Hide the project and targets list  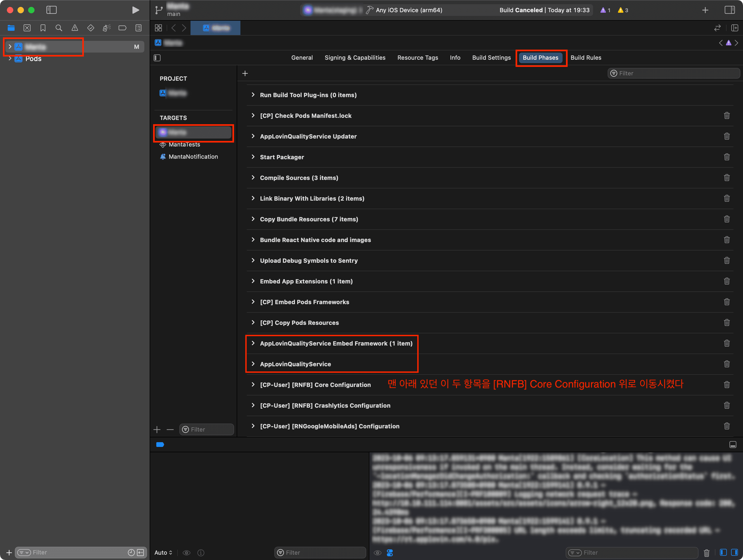click(x=157, y=58)
